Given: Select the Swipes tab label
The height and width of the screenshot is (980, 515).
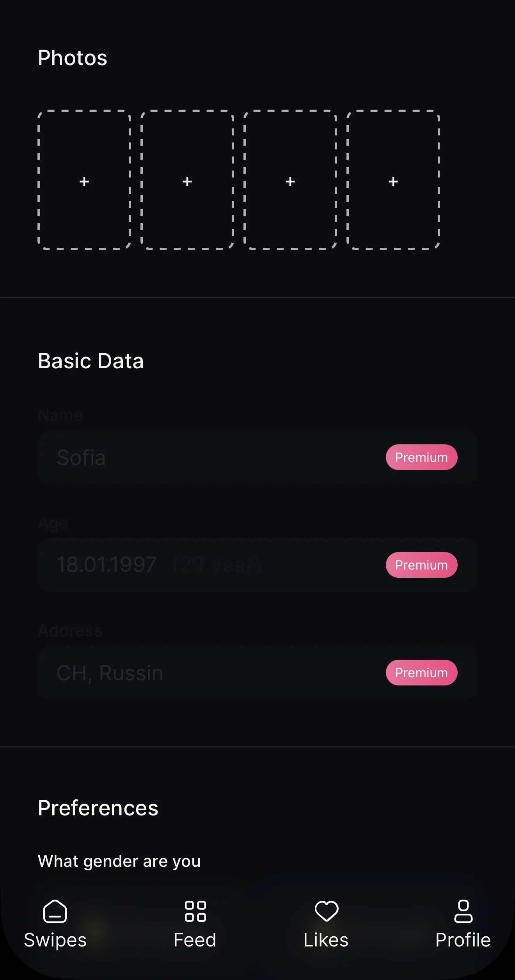Looking at the screenshot, I should click(55, 940).
